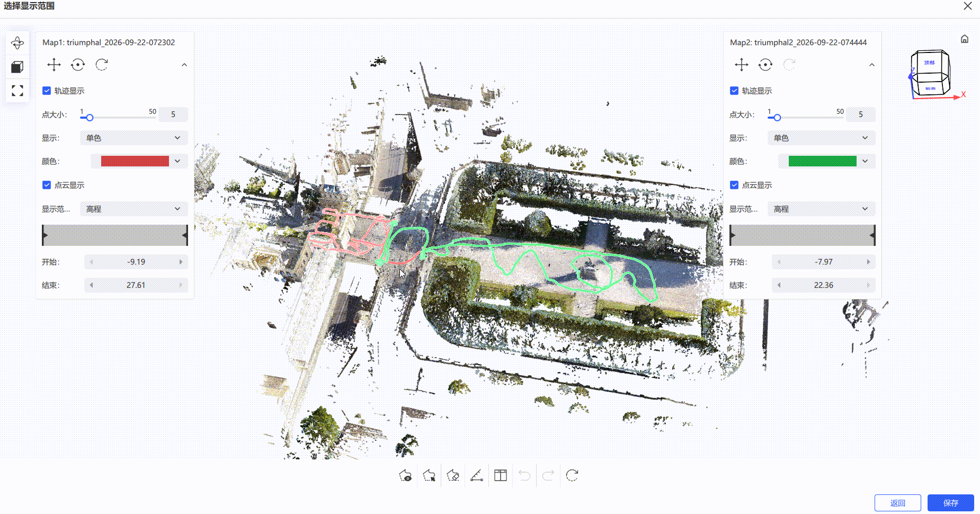Toggle the fullscreen icon in left sidebar
Viewport: 980px width, 514px height.
pos(17,91)
